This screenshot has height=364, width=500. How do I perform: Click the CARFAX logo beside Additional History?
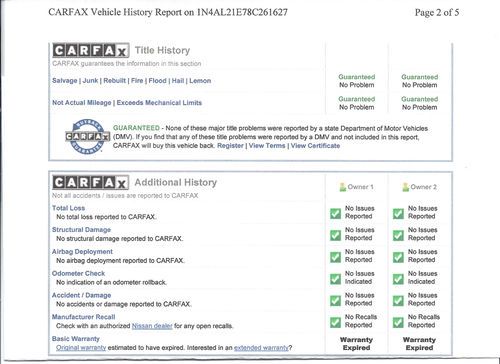click(91, 182)
